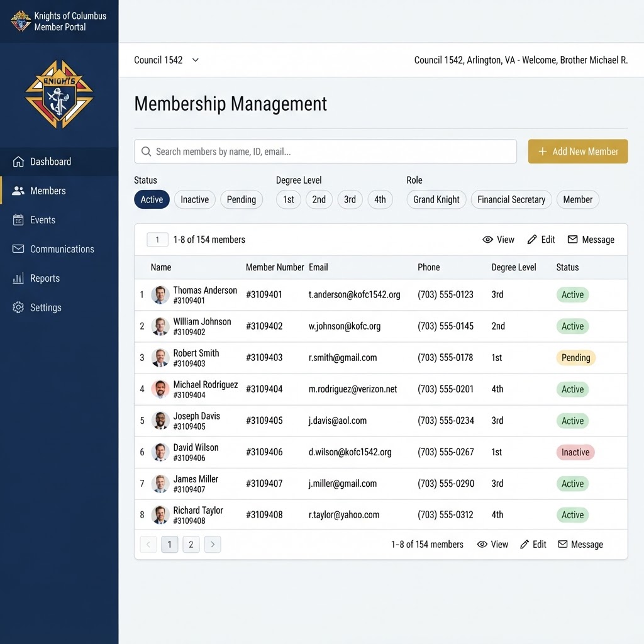Click the Knights of Columbus header logo
This screenshot has height=644, width=644.
[x=21, y=21]
